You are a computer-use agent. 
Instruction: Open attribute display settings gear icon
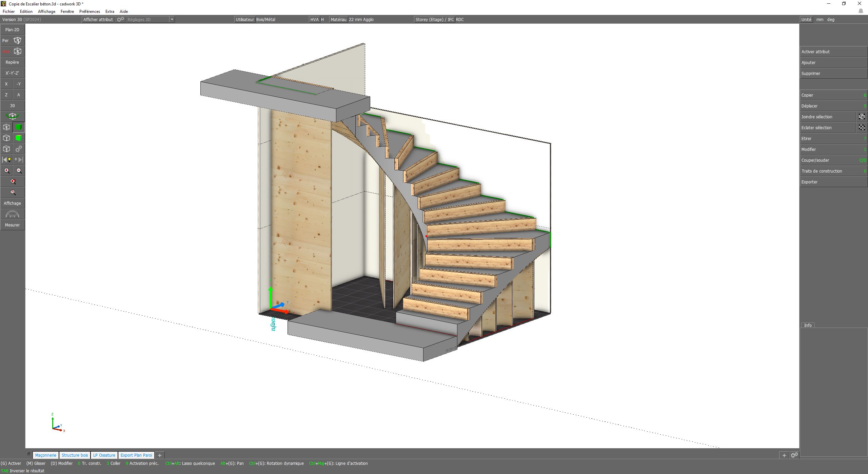(120, 20)
